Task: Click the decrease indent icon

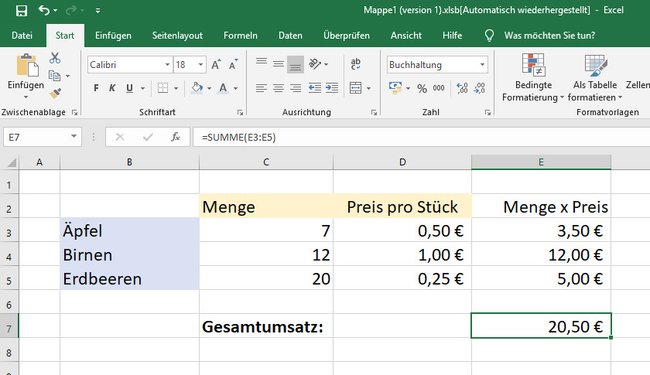Action: [315, 88]
